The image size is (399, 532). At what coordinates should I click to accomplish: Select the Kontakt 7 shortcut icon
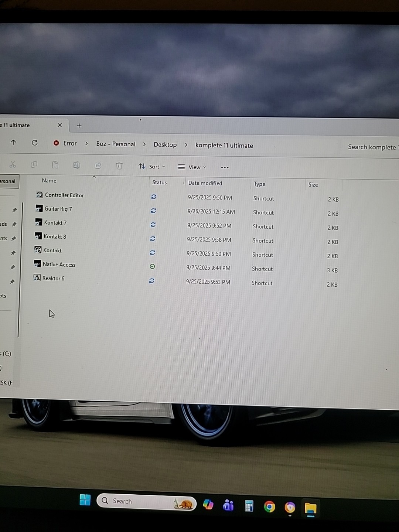click(38, 222)
